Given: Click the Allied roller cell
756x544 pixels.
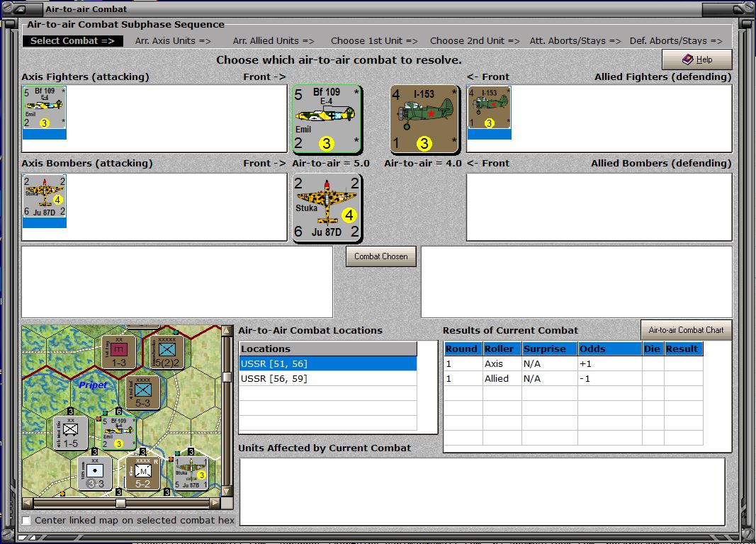Looking at the screenshot, I should point(502,379).
